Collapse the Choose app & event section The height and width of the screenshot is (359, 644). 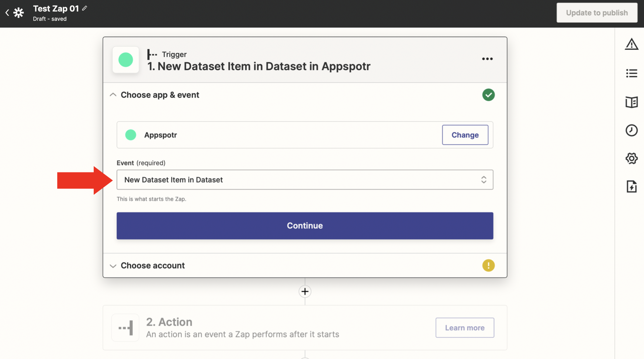pyautogui.click(x=113, y=95)
